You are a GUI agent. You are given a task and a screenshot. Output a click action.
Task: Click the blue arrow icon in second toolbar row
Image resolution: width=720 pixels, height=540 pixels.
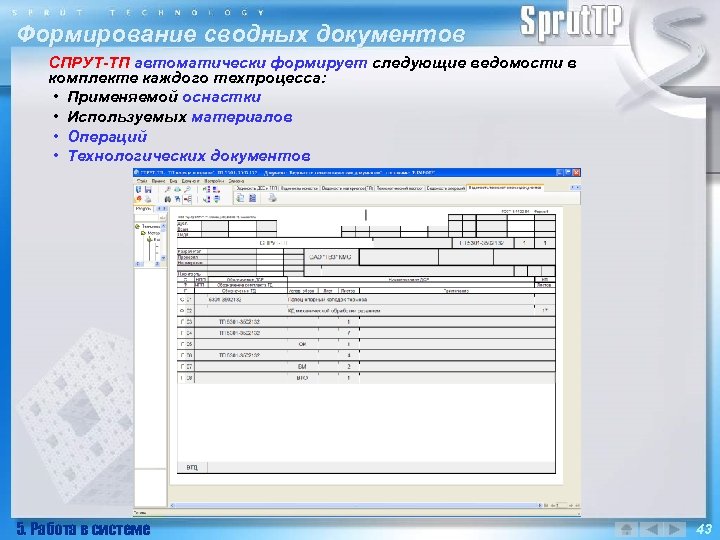207,199
